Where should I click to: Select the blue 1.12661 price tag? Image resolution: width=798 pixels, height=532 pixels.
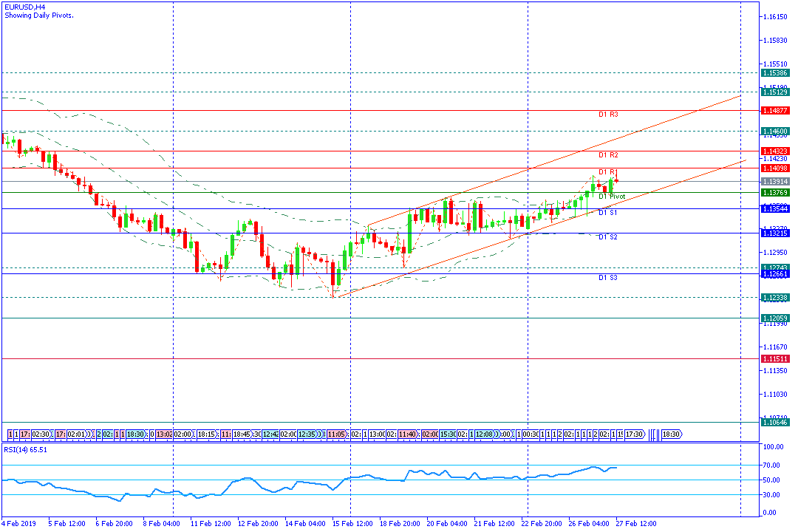tap(775, 274)
